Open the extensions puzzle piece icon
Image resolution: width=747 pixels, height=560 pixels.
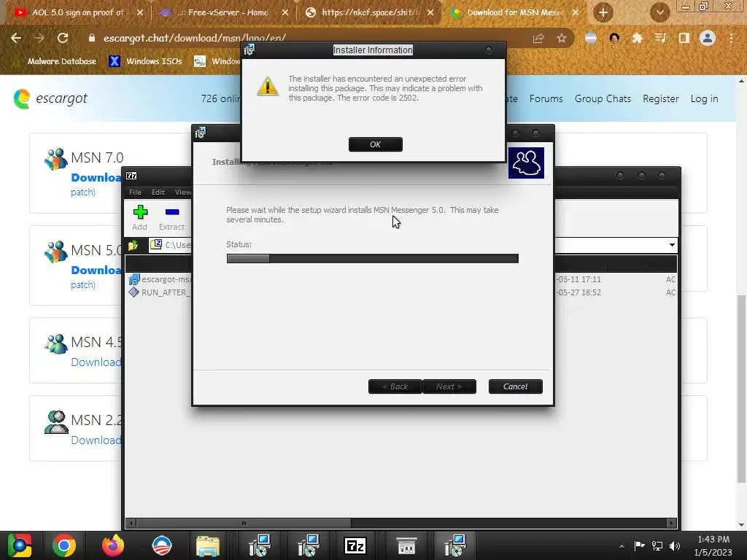(x=637, y=38)
